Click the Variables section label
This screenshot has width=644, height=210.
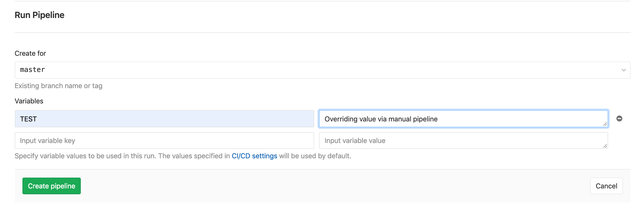point(29,101)
